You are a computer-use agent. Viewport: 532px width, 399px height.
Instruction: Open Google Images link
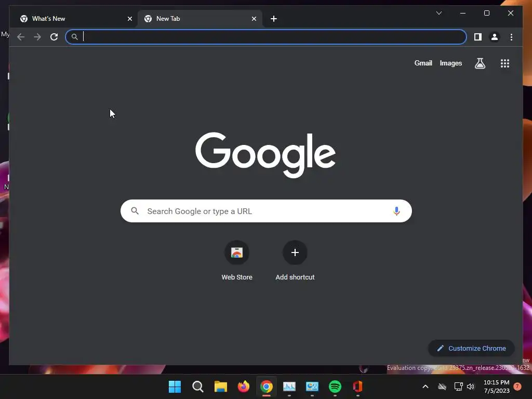(x=450, y=63)
